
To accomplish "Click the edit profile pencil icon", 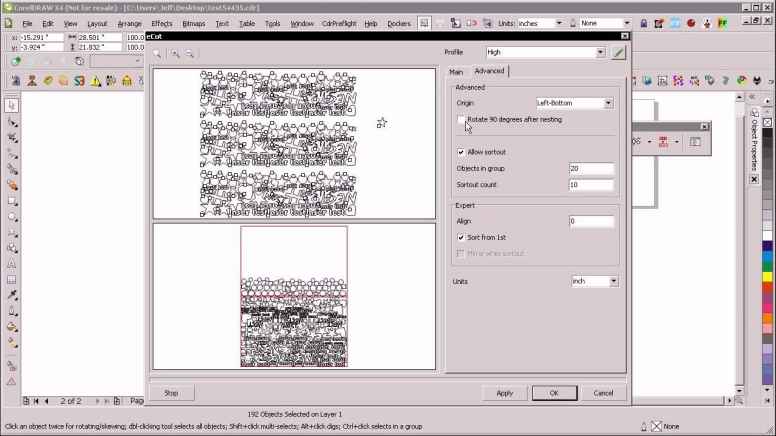I will pos(618,52).
